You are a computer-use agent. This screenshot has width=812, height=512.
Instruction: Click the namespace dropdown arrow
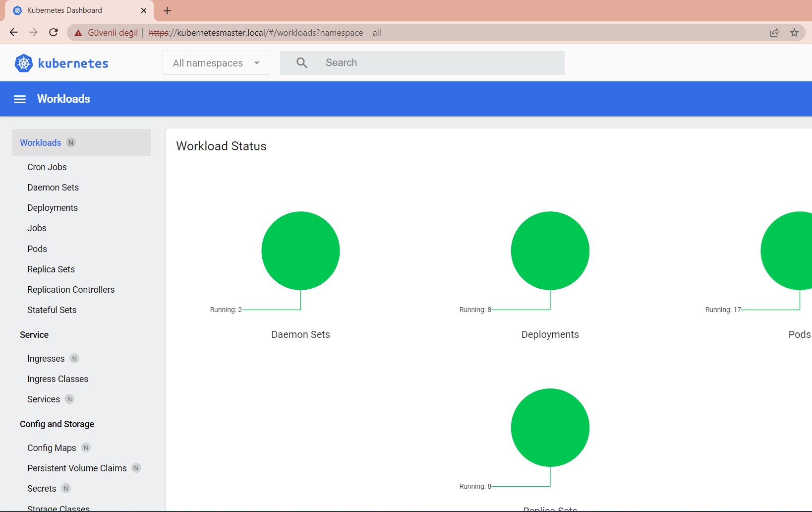257,63
